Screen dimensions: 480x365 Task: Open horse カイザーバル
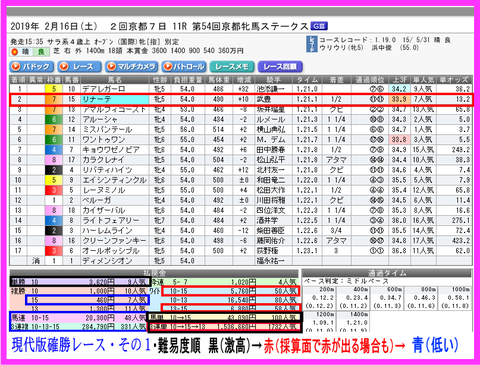point(104,211)
